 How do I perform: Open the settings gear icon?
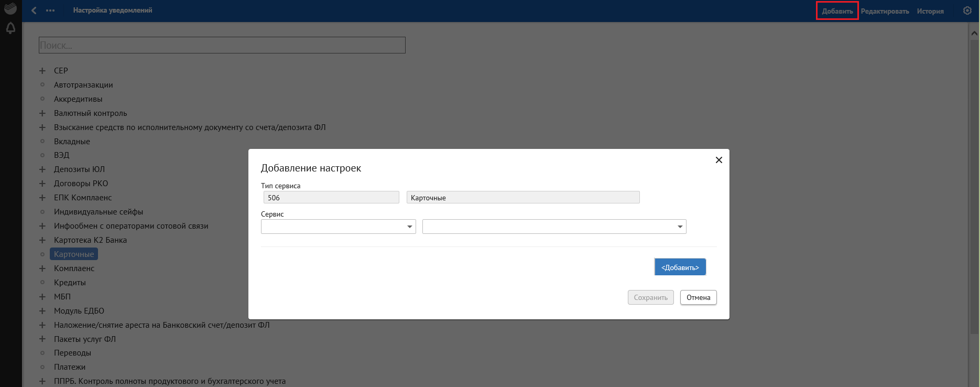pyautogui.click(x=967, y=10)
